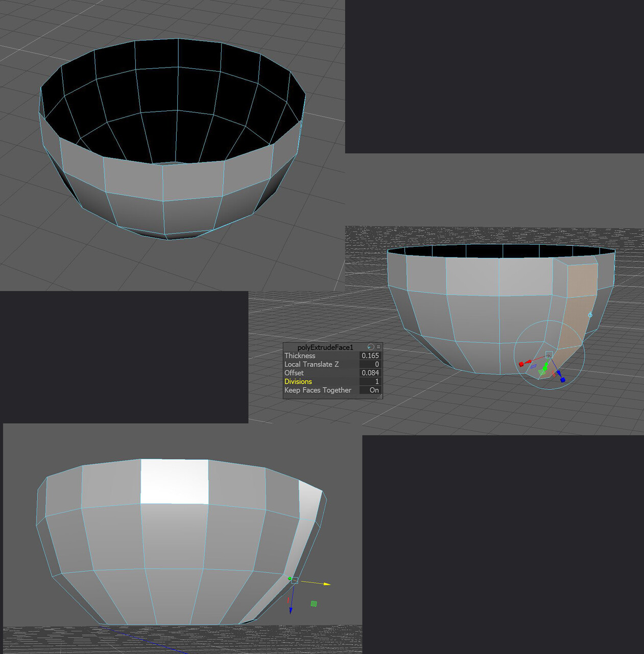This screenshot has width=644, height=654.
Task: Click the Keep Faces Together label
Action: [x=318, y=390]
